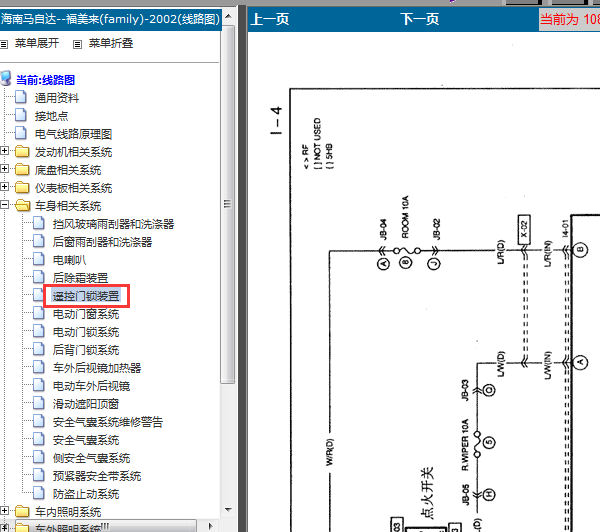Screen dimensions: 600x532
Task: Click the tree panel scroll-down arrow
Action: click(228, 510)
